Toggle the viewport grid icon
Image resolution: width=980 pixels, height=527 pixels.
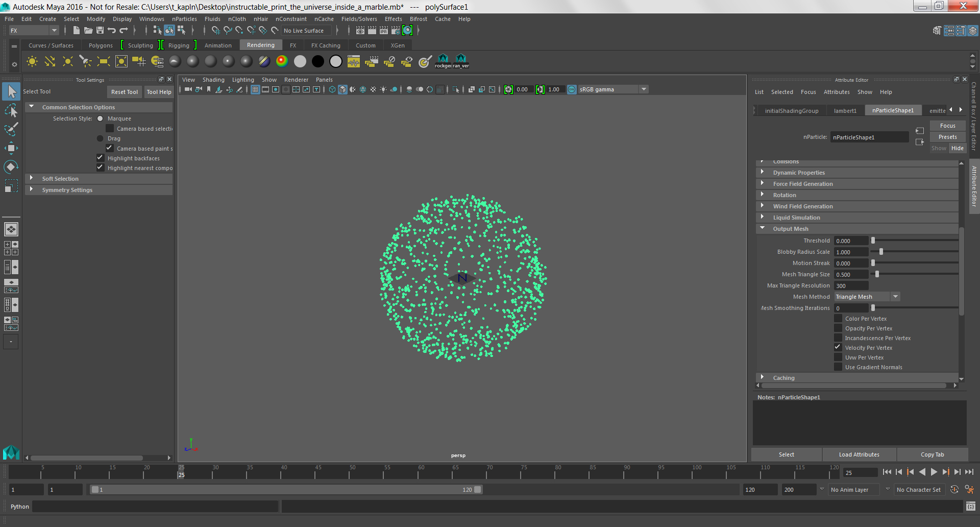(255, 89)
